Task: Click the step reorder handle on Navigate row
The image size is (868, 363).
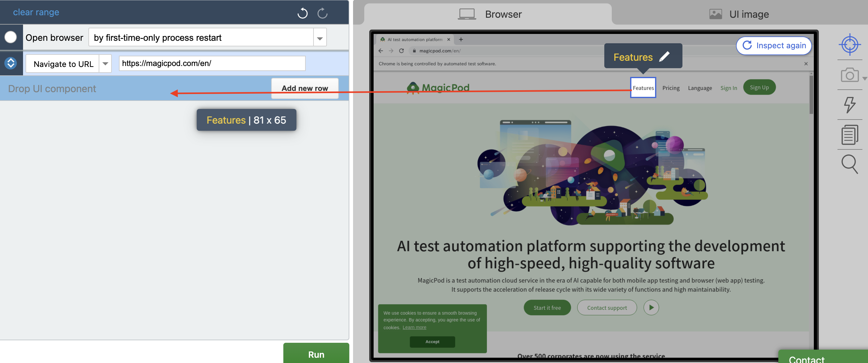Action: [x=11, y=63]
